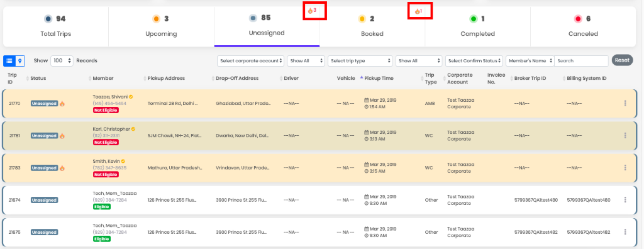Image resolution: width=644 pixels, height=249 pixels.
Task: Click verified badge next to Smith, Kevin
Action: (123, 161)
